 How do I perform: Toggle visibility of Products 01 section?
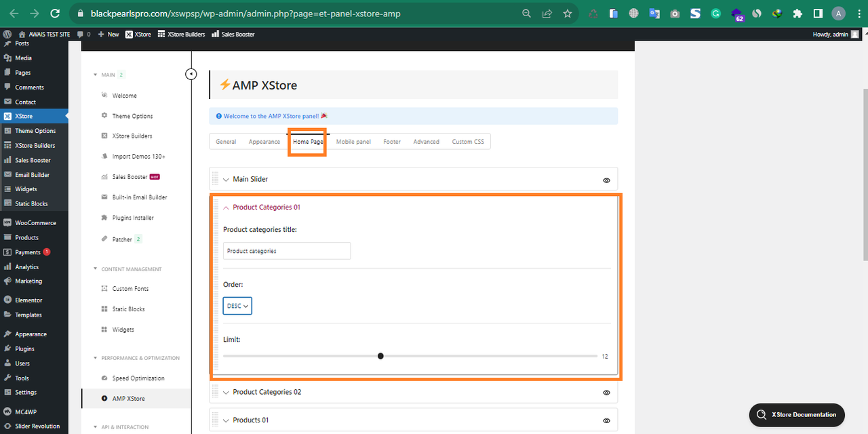click(x=606, y=420)
